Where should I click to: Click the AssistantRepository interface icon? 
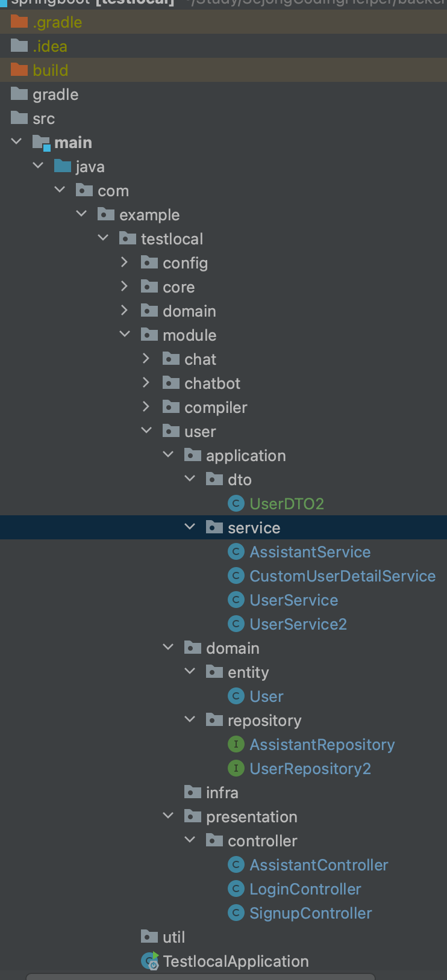point(236,744)
